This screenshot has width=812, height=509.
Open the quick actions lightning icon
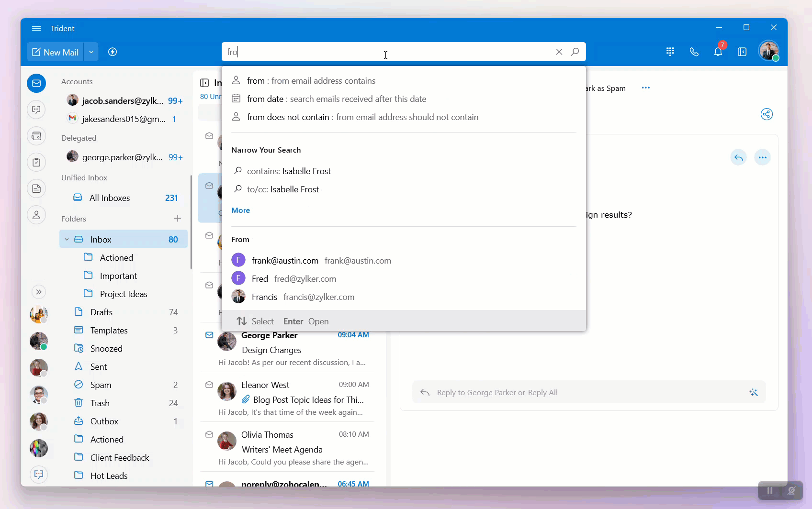(x=113, y=52)
